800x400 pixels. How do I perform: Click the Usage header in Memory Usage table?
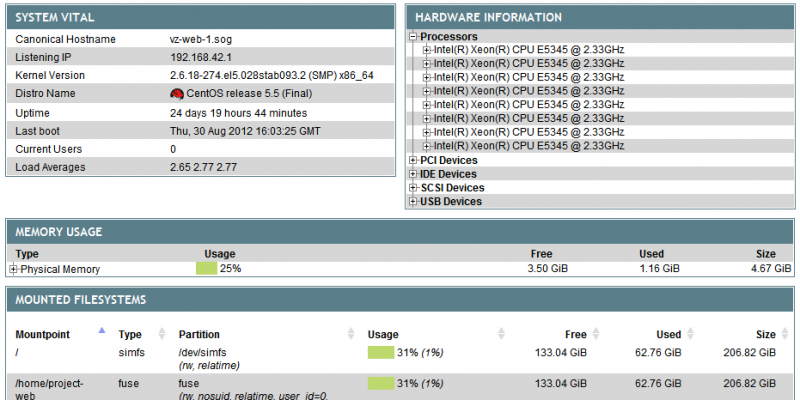pyautogui.click(x=219, y=254)
